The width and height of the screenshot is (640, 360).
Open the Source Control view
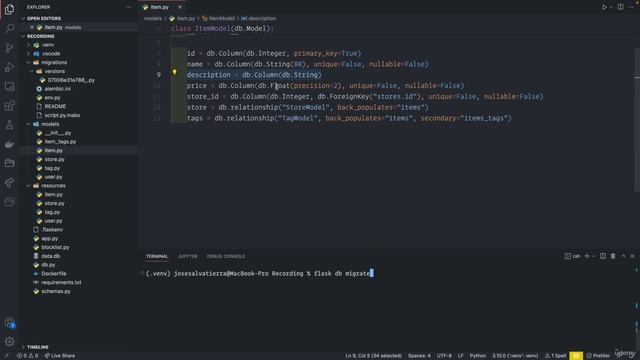[9, 48]
